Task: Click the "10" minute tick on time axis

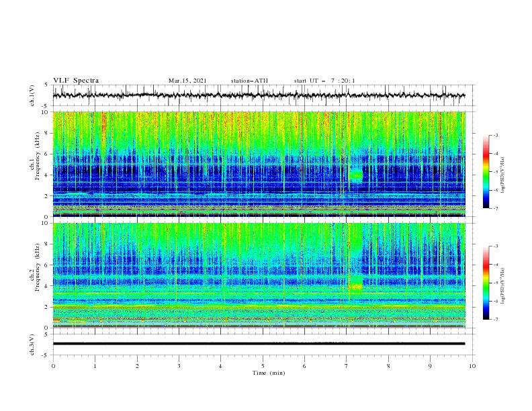Action: [472, 366]
